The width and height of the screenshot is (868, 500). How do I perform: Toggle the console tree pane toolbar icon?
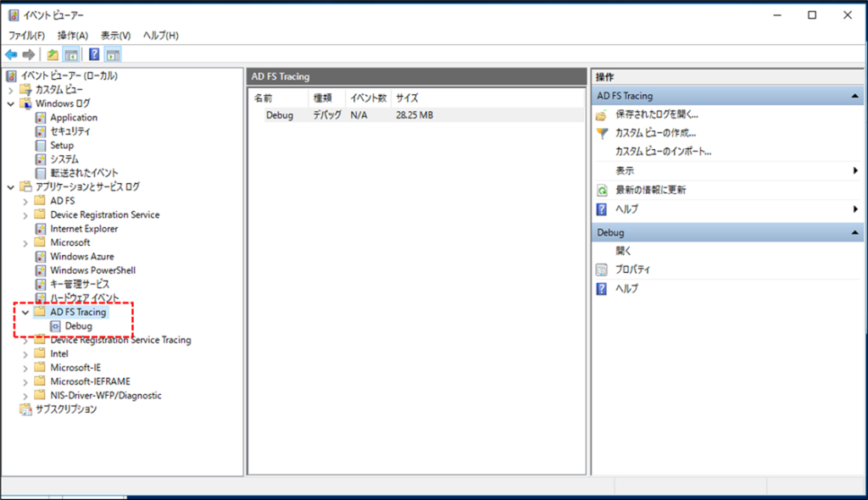(x=71, y=54)
